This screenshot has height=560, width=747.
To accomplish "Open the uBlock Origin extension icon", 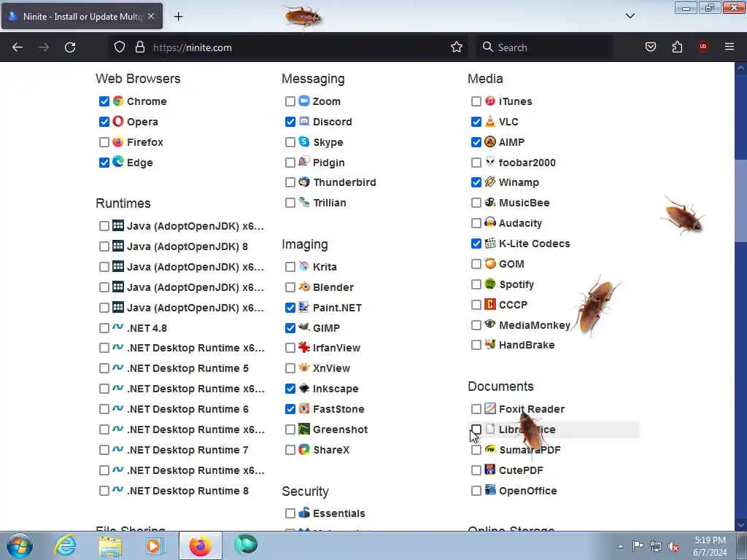I will pos(703,47).
